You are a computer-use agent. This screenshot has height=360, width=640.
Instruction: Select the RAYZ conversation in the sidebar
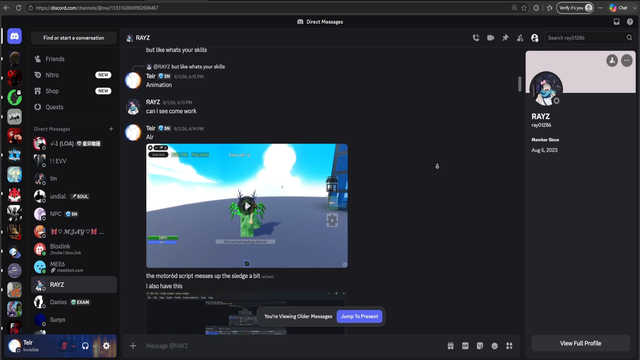pos(73,284)
